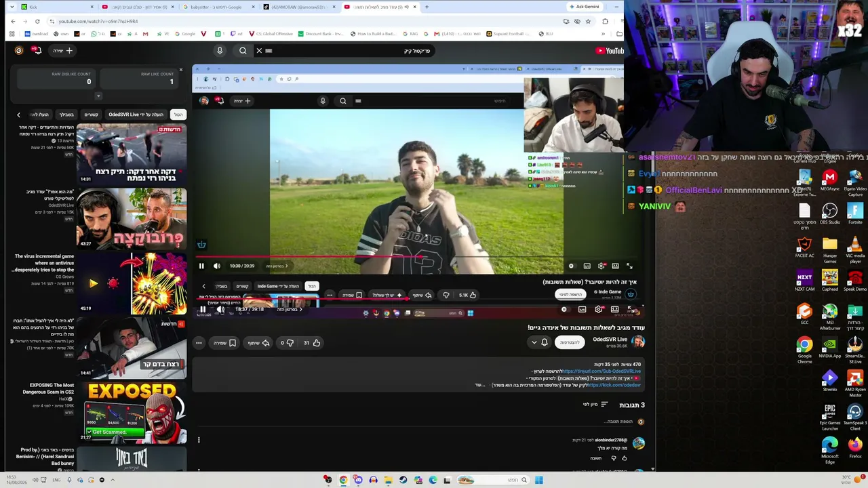Open 'The virus incremental game' video title
Image resolution: width=868 pixels, height=488 pixels.
[x=43, y=263]
